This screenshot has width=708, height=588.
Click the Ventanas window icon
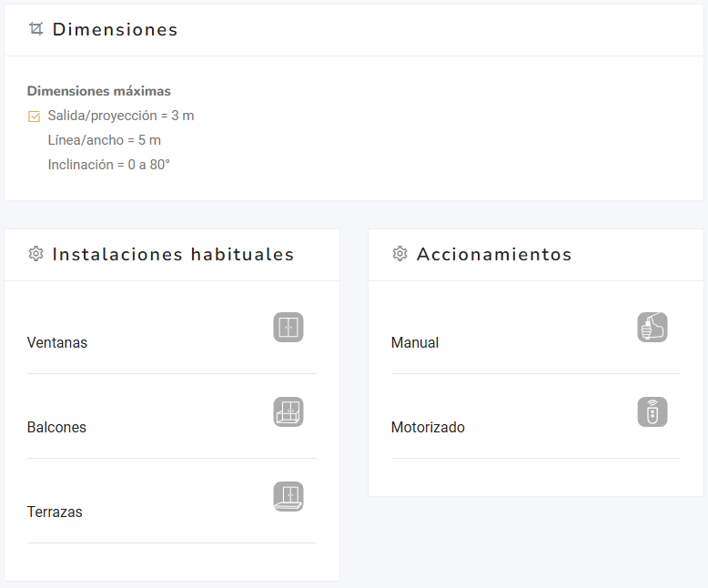click(288, 328)
